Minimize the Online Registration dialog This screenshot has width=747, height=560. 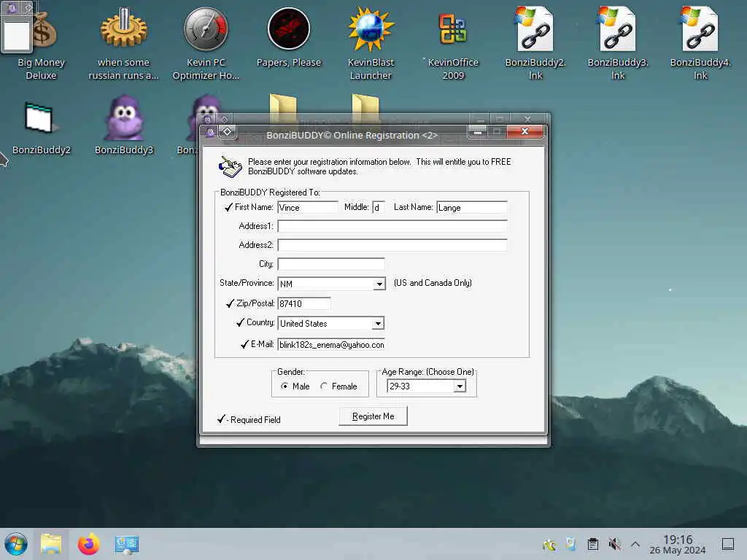click(x=477, y=131)
